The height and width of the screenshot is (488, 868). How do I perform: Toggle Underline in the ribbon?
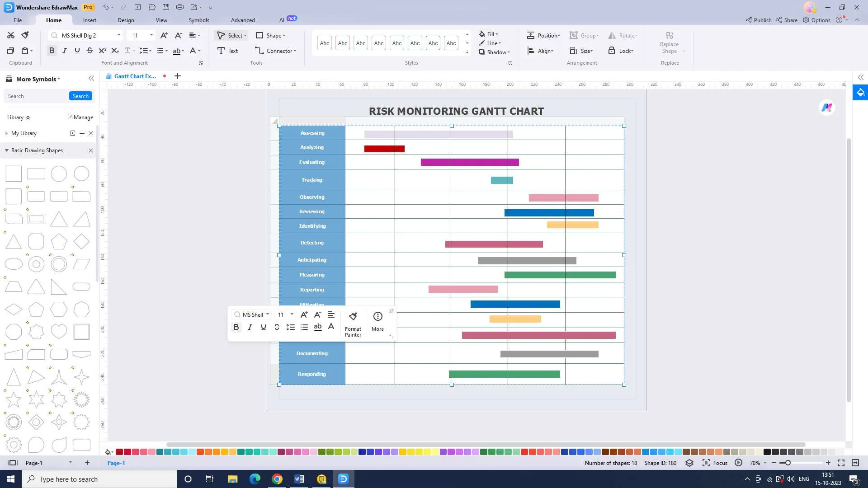tap(77, 51)
